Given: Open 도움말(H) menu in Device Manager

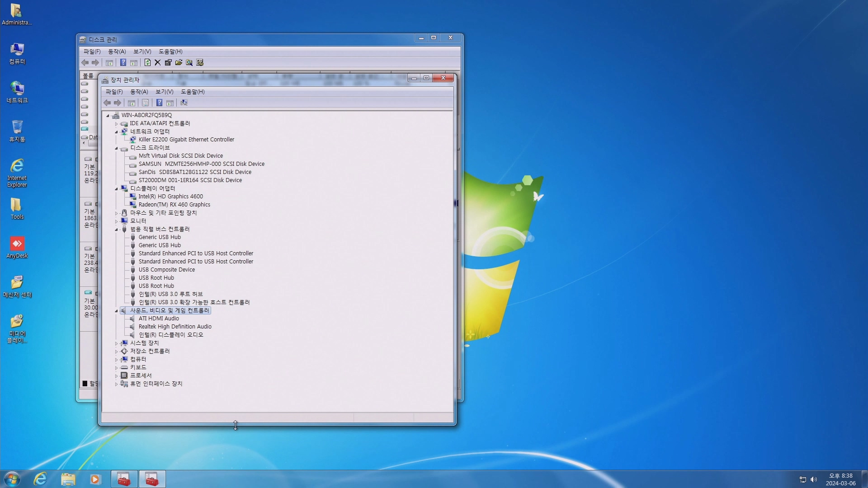Looking at the screenshot, I should tap(193, 92).
